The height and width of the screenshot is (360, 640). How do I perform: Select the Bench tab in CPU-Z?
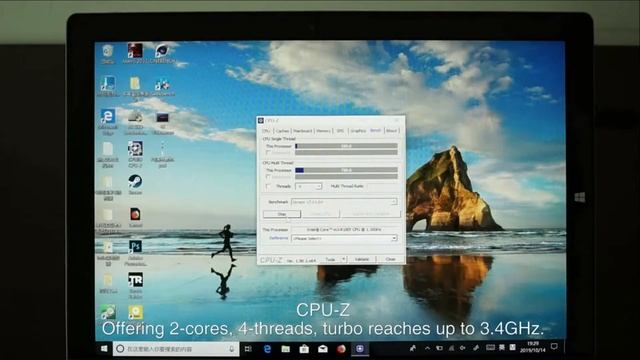(376, 130)
